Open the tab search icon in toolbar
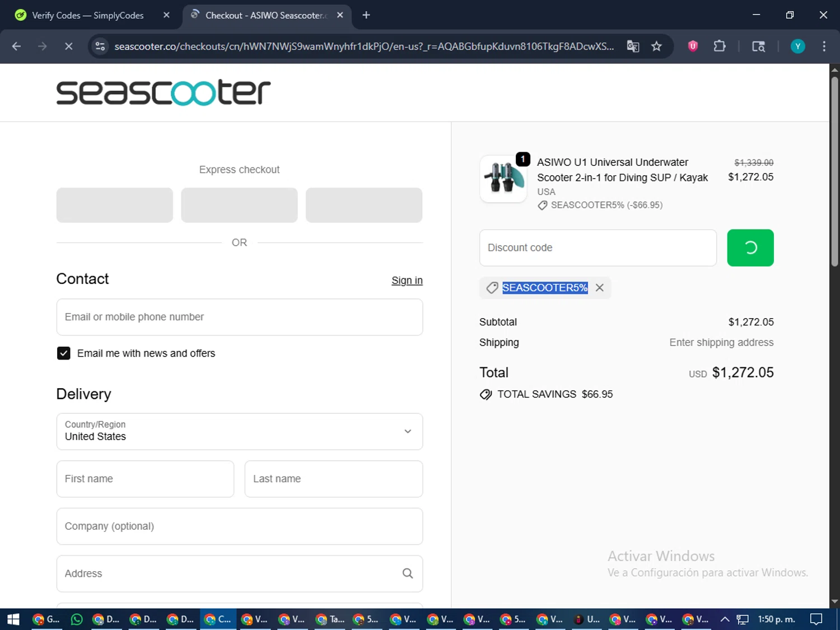Viewport: 840px width, 630px height. point(758,46)
